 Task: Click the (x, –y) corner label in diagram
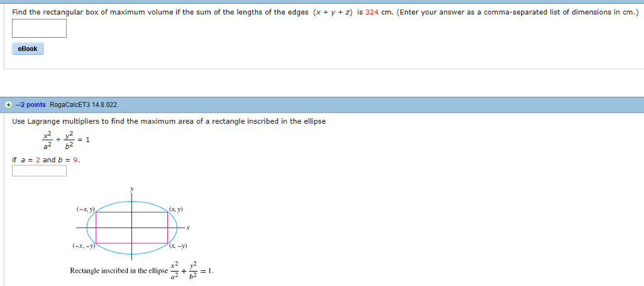(x=178, y=246)
